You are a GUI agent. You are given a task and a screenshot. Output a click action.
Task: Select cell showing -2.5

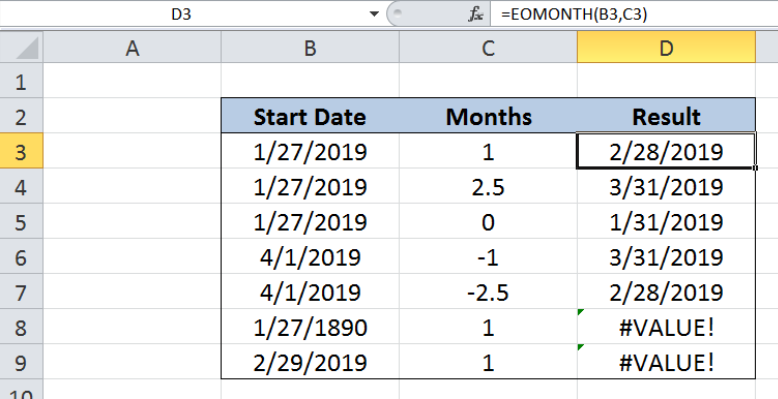[x=488, y=291]
